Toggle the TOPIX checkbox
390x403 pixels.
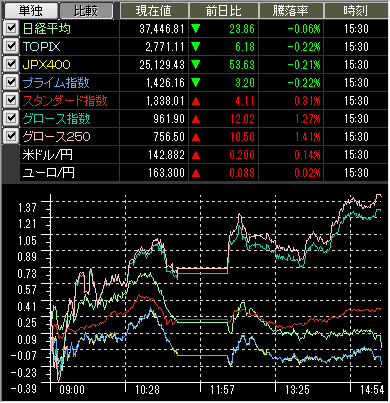(11, 47)
